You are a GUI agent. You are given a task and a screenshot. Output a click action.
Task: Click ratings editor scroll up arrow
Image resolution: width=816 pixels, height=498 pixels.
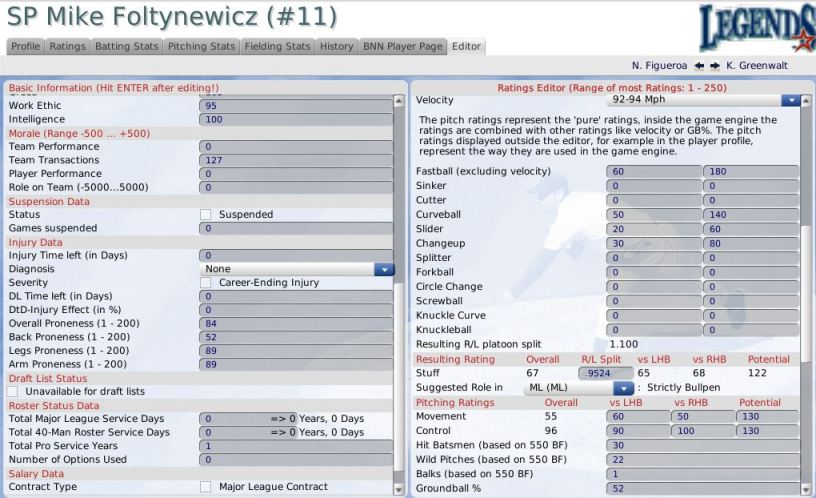tap(806, 101)
